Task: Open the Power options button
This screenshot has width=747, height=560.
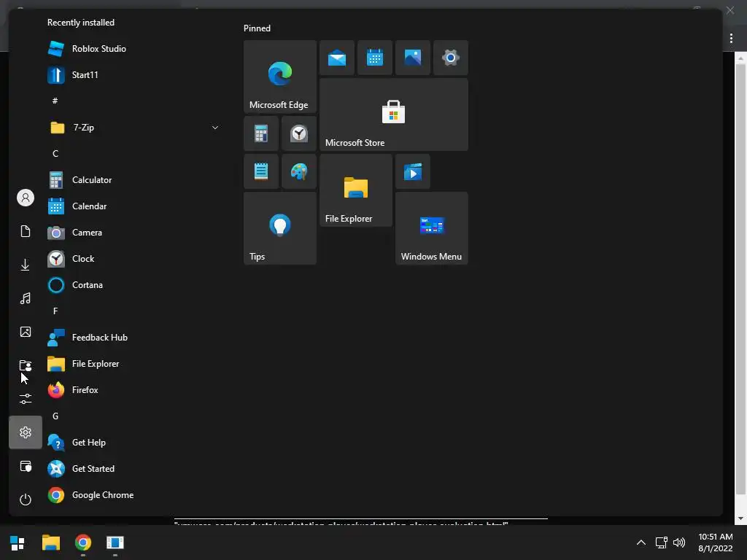Action: [26, 499]
